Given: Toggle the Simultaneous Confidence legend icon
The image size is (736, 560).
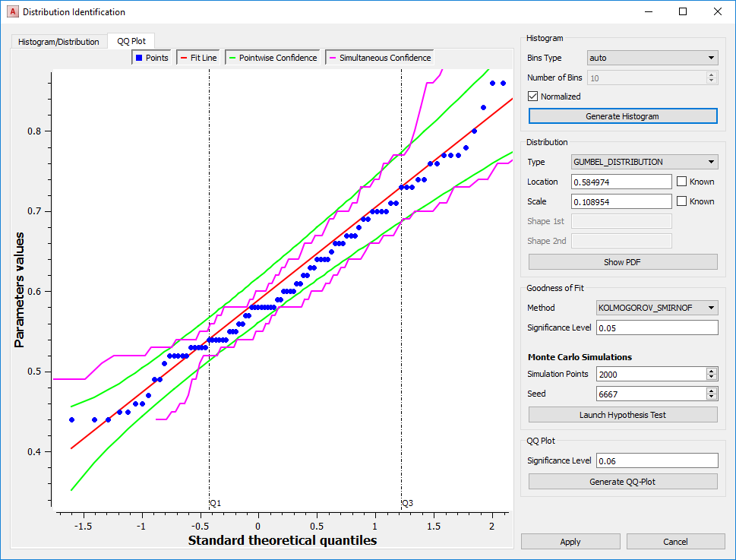Looking at the screenshot, I should [x=332, y=56].
